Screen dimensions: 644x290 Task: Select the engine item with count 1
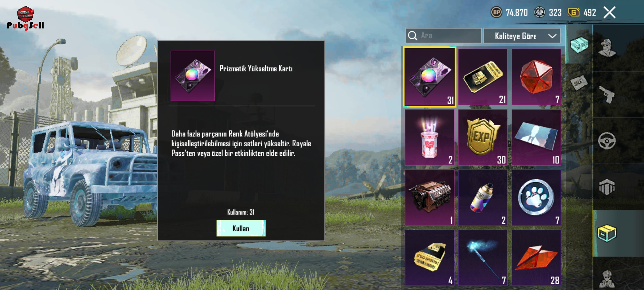point(430,197)
